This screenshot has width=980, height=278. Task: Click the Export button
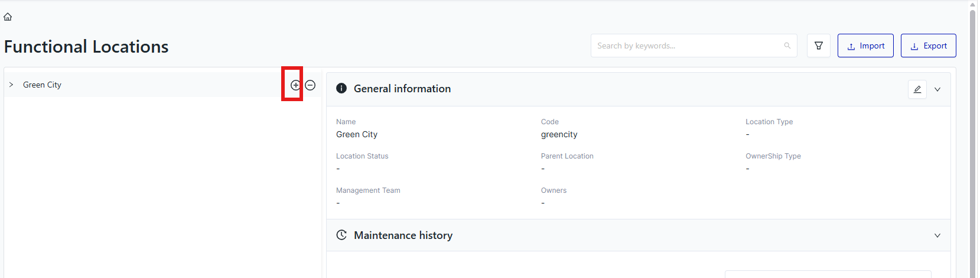(929, 46)
